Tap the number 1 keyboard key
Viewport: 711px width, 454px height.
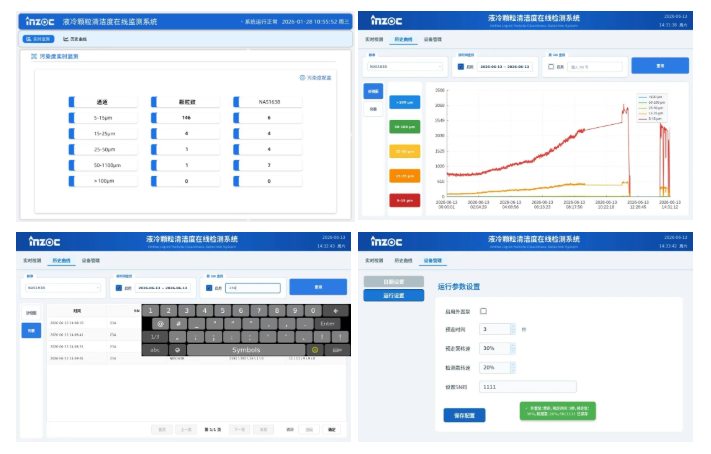click(x=151, y=311)
